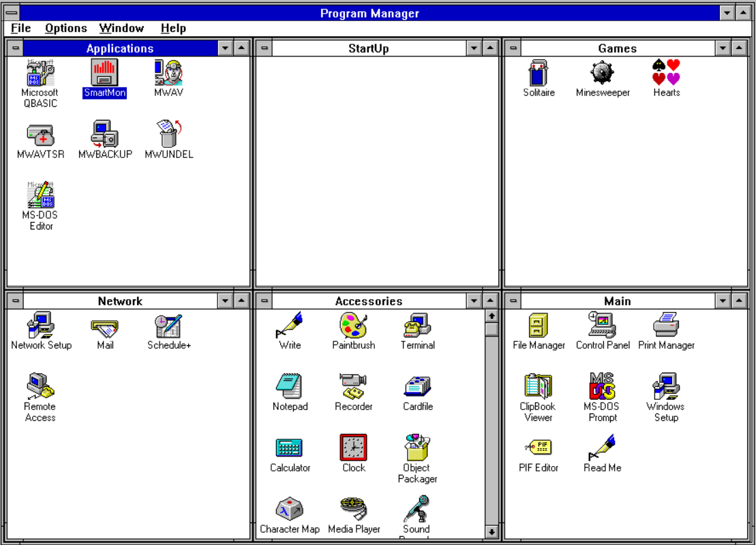Click the Accessories scrollbar thumb

coord(492,330)
